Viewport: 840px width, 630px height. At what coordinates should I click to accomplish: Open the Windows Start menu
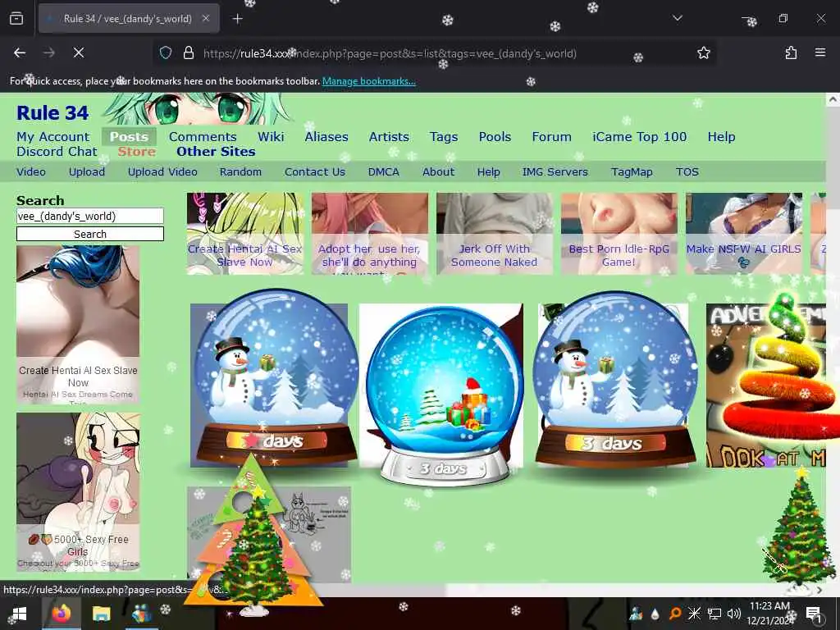click(20, 614)
